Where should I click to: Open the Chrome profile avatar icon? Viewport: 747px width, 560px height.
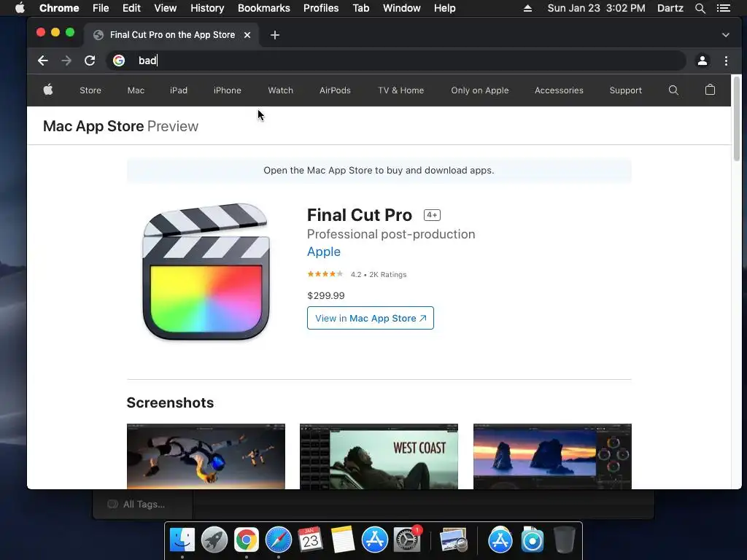[x=703, y=61]
